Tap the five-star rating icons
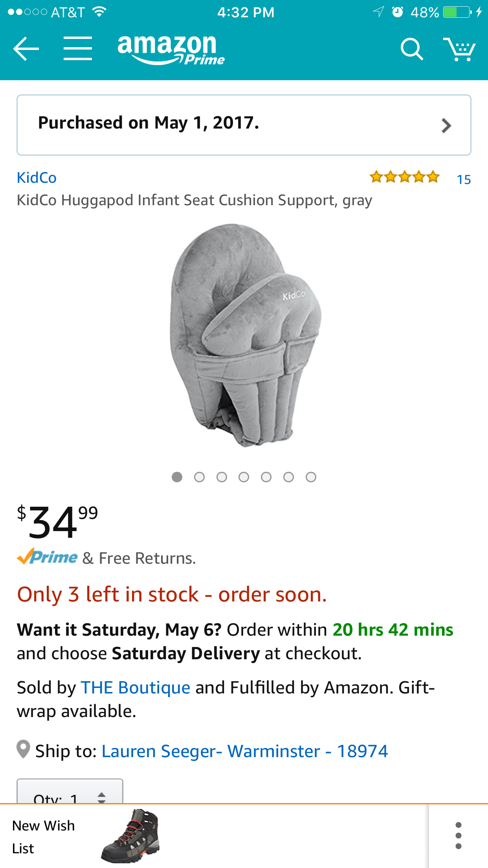This screenshot has height=868, width=488. coord(404,178)
